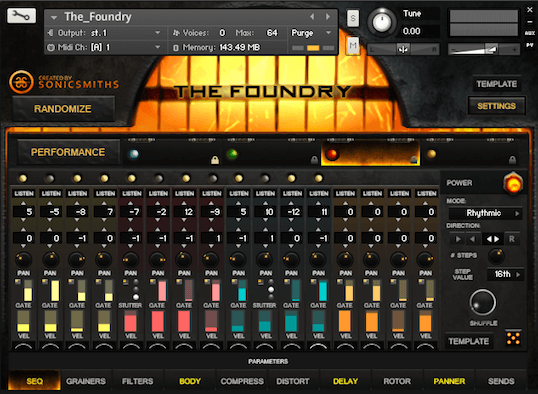Mute the instrument with the M button

[x=353, y=45]
